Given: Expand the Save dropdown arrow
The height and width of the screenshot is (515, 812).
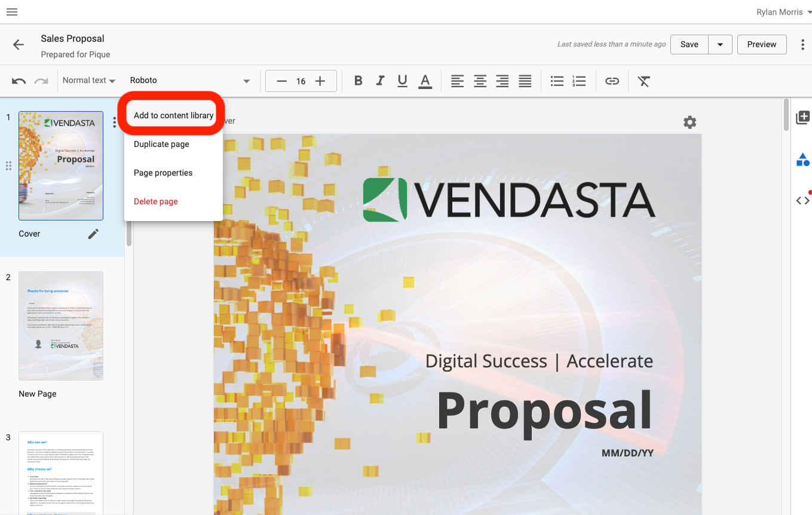Looking at the screenshot, I should click(x=720, y=45).
